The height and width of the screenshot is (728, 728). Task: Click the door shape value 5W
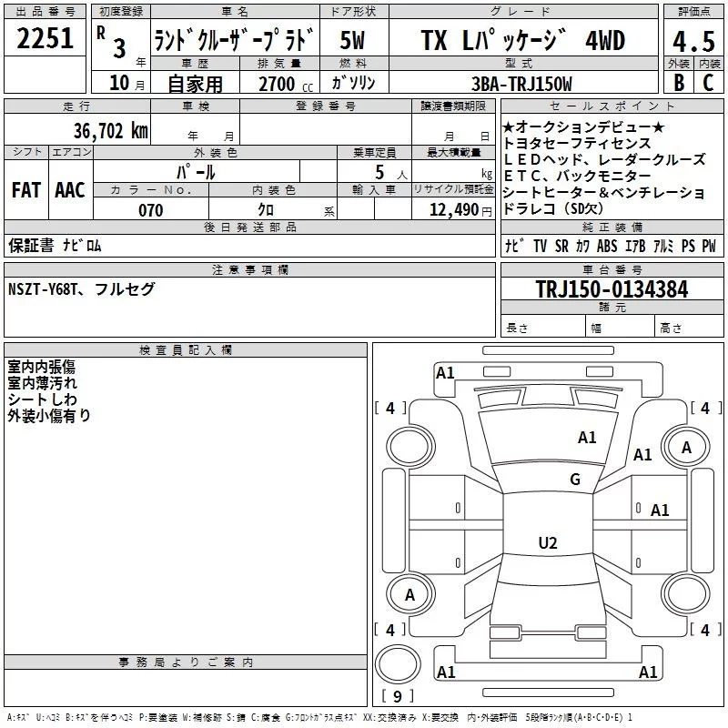pyautogui.click(x=353, y=40)
